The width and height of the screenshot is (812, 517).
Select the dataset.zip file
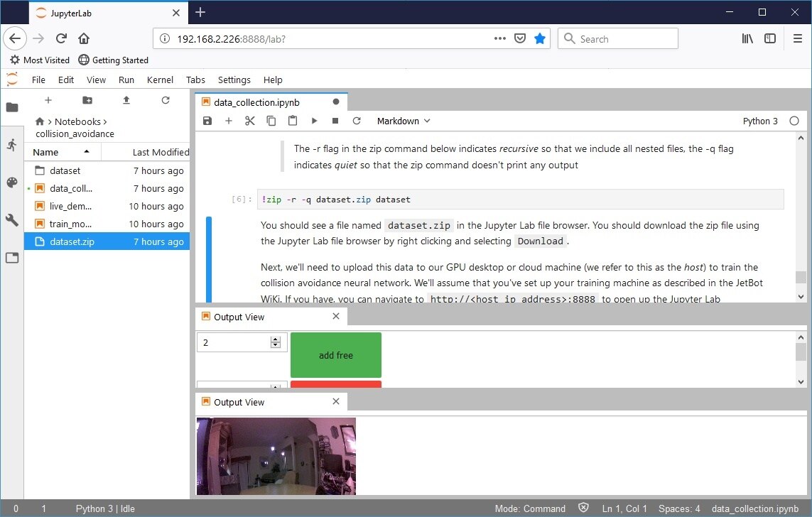[x=72, y=242]
